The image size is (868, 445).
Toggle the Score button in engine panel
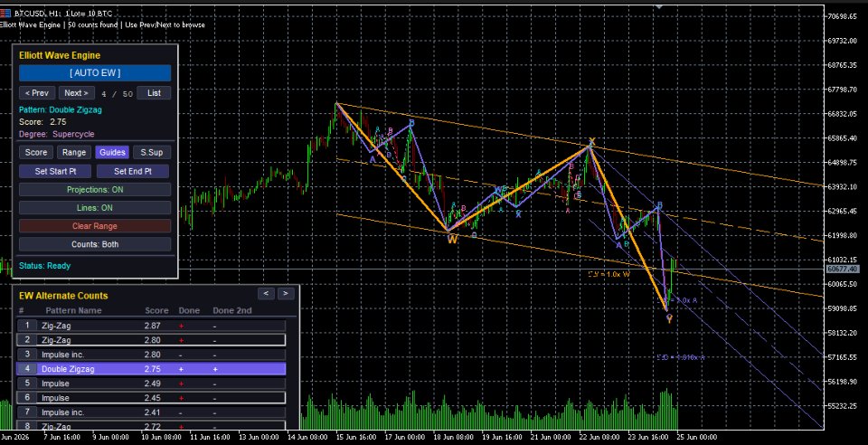pyautogui.click(x=36, y=152)
